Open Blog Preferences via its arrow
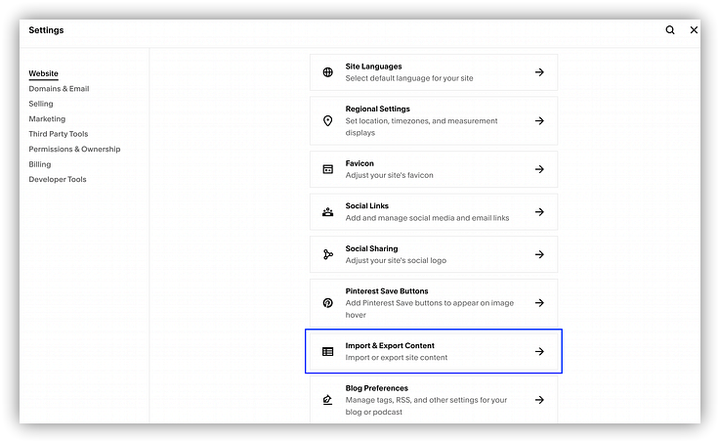The width and height of the screenshot is (720, 443). 540,400
